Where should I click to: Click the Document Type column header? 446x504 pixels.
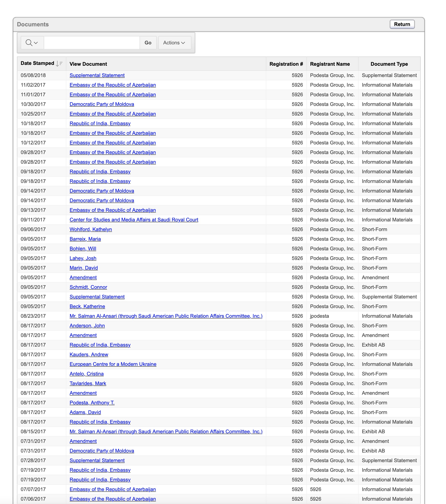click(x=389, y=64)
